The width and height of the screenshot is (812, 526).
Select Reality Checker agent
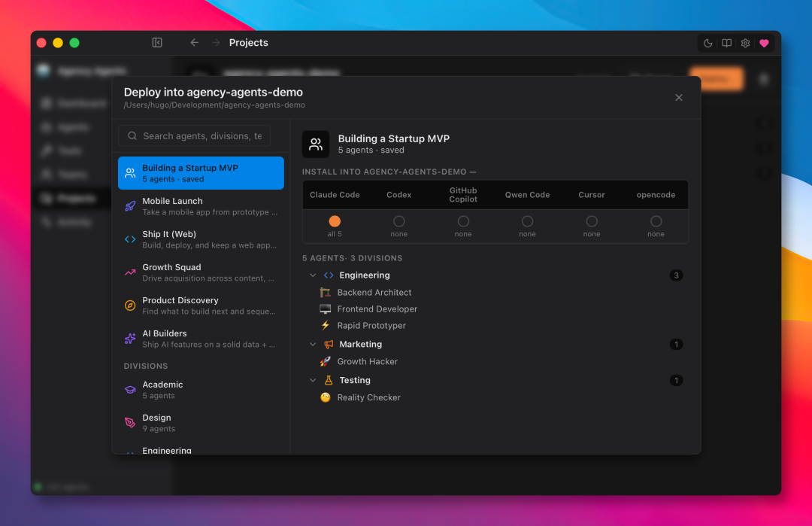(x=368, y=397)
